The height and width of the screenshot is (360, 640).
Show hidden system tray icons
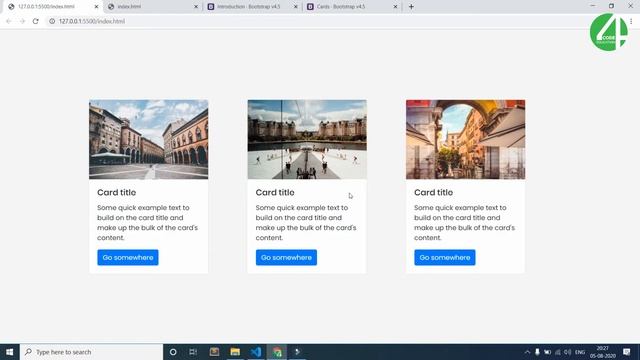pos(527,352)
